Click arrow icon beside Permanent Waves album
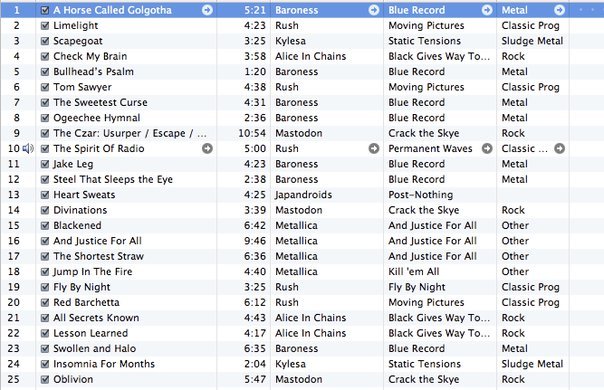The height and width of the screenshot is (390, 604). [487, 148]
